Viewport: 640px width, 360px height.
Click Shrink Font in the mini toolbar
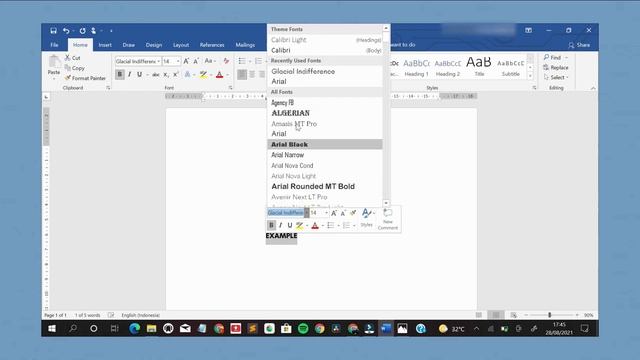click(x=343, y=213)
